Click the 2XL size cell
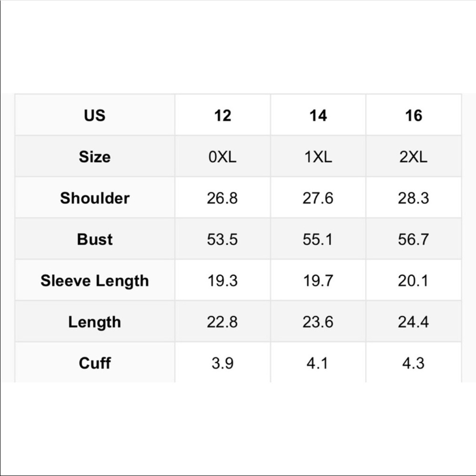476x476 pixels. [x=413, y=157]
